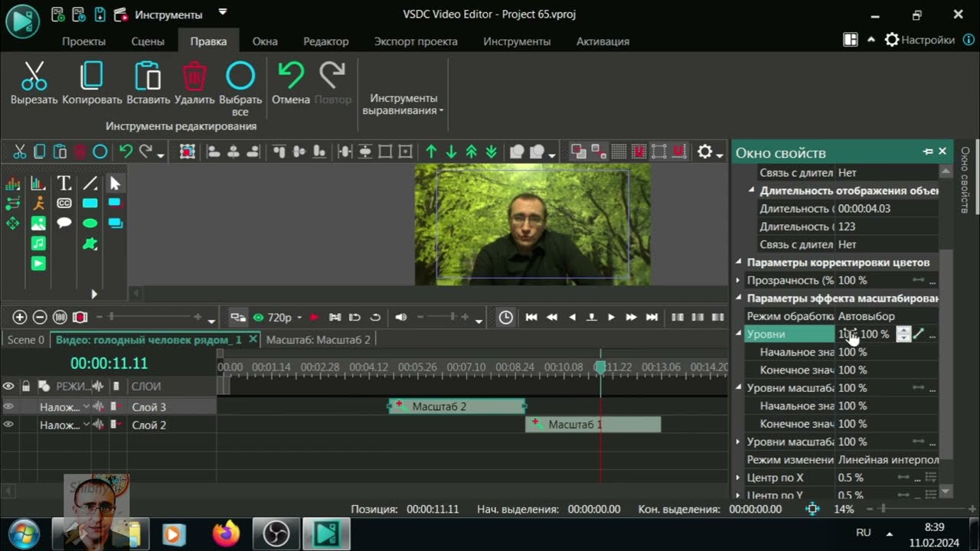The height and width of the screenshot is (551, 980).
Task: Open blend mode dropdown for Слой 2
Action: pos(87,425)
